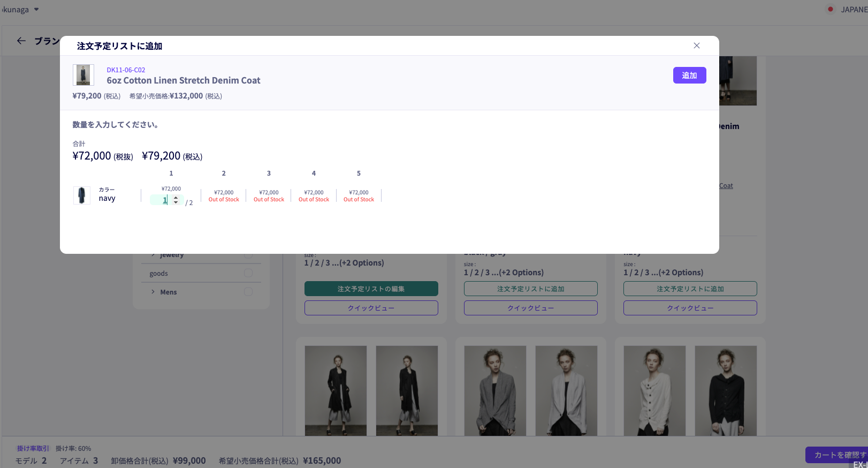Viewport: 868px width, 468px height.
Task: Click the 追加 button
Action: 689,76
